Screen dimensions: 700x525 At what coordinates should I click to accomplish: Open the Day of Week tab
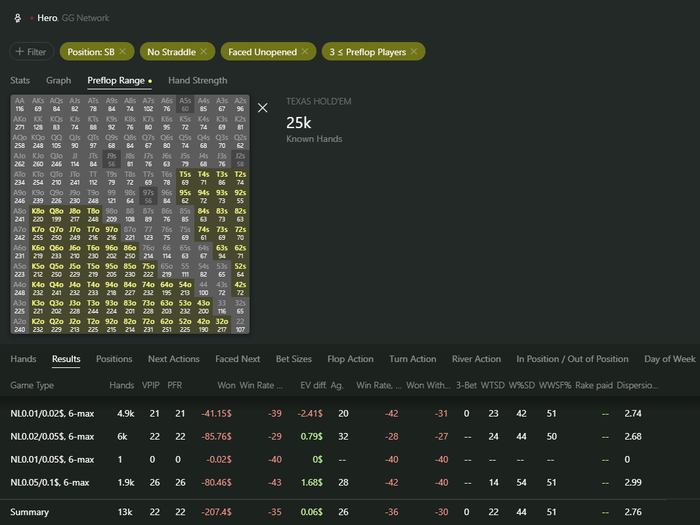coord(670,359)
